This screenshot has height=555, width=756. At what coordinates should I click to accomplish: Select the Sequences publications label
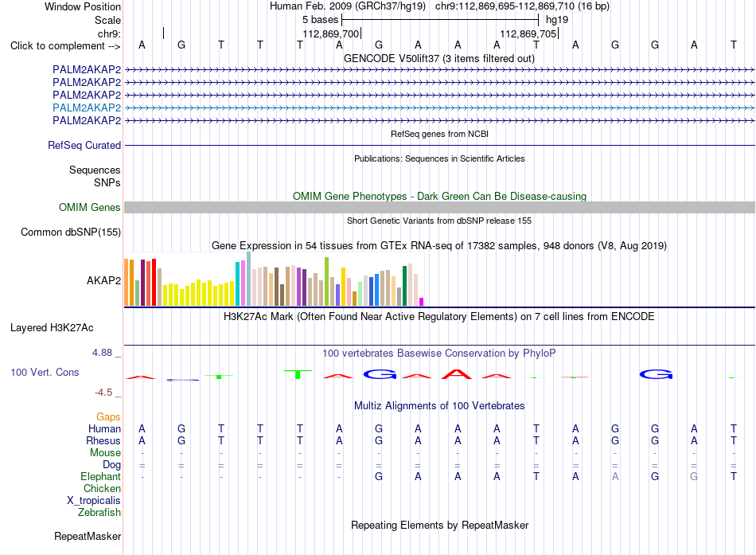(x=95, y=170)
